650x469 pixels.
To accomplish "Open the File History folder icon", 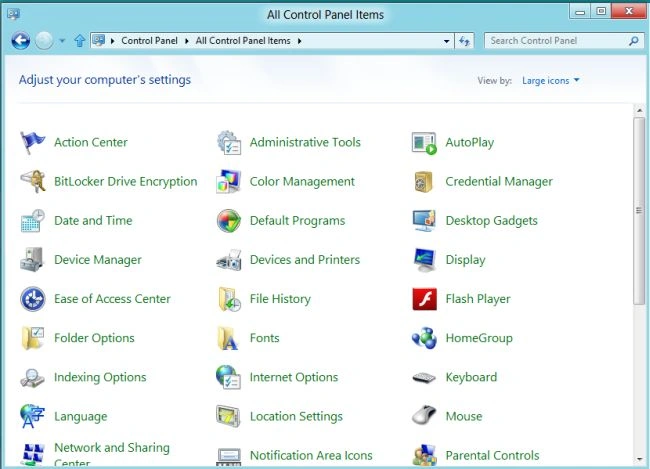I will click(x=229, y=299).
